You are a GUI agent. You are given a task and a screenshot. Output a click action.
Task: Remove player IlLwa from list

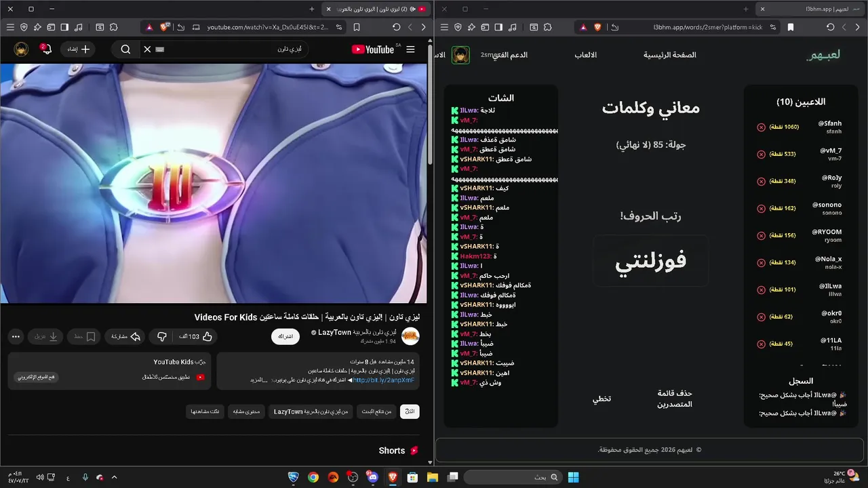click(x=761, y=290)
